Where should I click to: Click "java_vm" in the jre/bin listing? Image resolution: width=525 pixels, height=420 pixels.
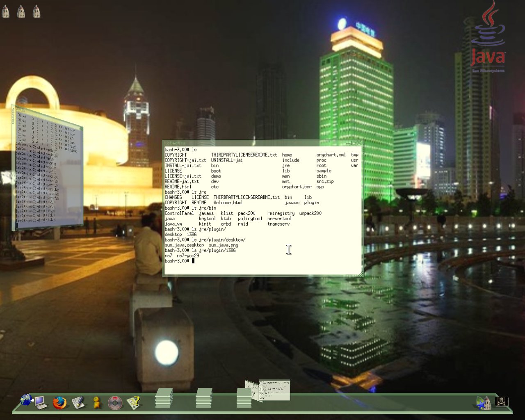click(x=173, y=224)
